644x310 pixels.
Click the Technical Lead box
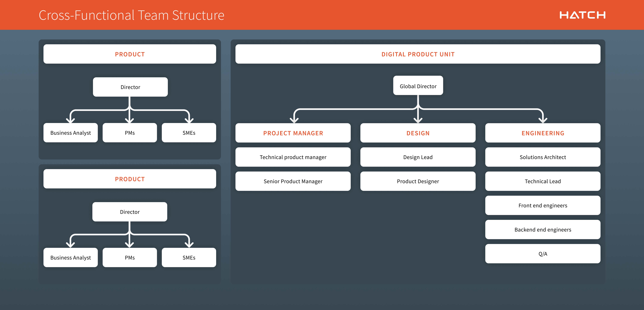[x=543, y=181]
